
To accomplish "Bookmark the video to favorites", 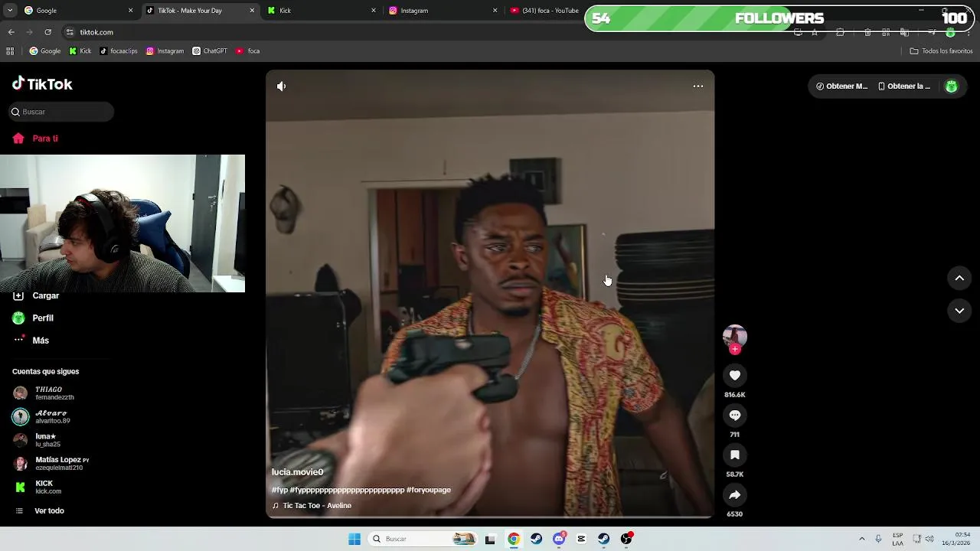I will click(735, 455).
